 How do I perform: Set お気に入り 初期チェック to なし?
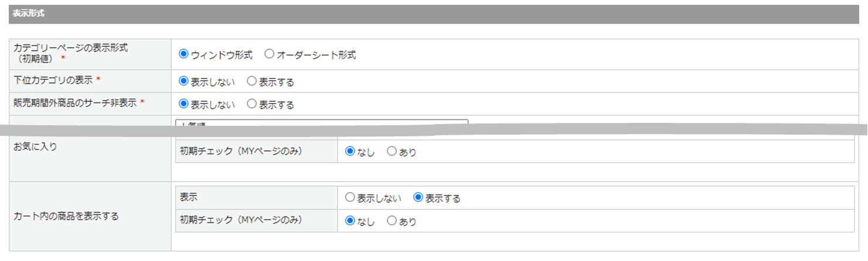350,152
